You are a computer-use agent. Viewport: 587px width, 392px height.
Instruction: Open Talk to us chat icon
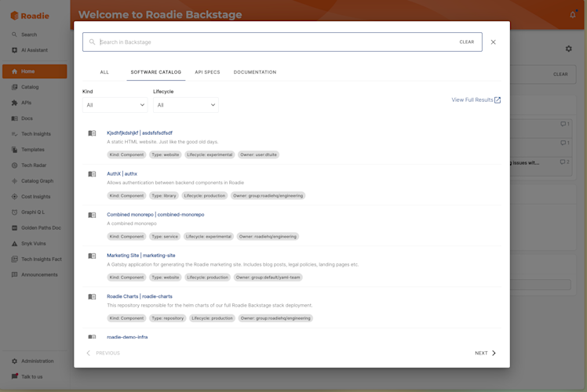(x=14, y=376)
